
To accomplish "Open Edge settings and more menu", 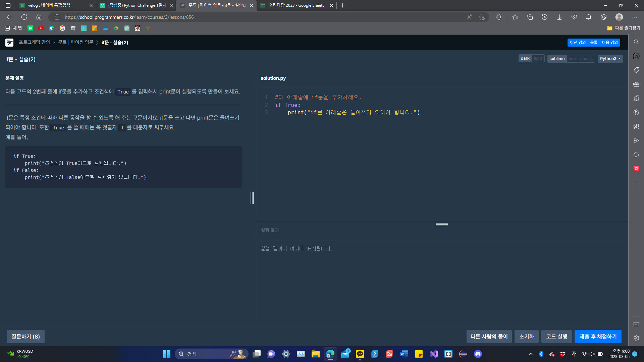I will (634, 17).
